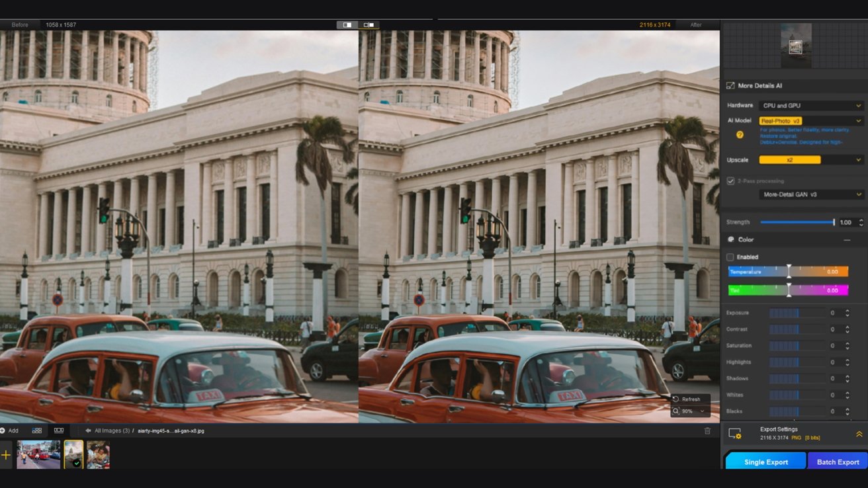Switch to grid thumbnail view
Image resolution: width=868 pixels, height=488 pixels.
(37, 430)
